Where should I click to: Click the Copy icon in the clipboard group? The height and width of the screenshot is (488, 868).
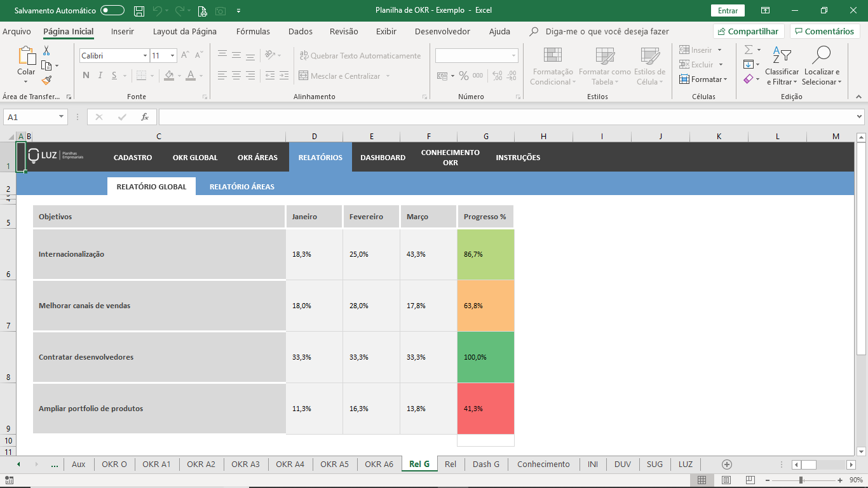tap(46, 65)
